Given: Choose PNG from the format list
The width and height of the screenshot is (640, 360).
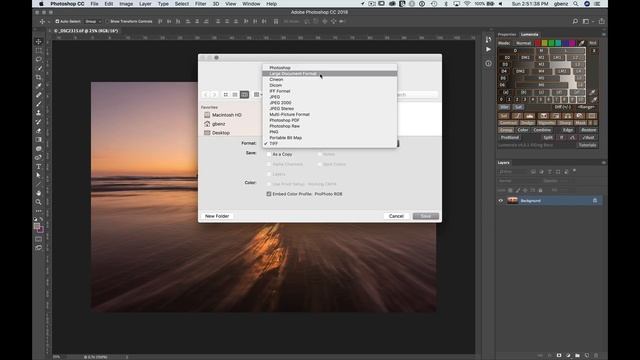Looking at the screenshot, I should pyautogui.click(x=330, y=132).
